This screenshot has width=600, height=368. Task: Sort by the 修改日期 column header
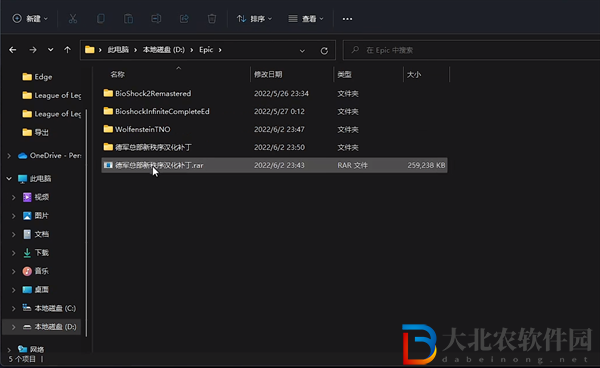pos(268,75)
